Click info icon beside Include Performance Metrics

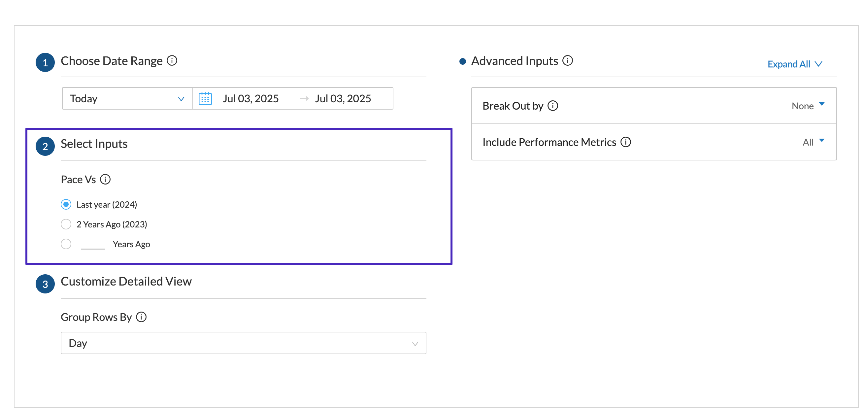pyautogui.click(x=625, y=142)
